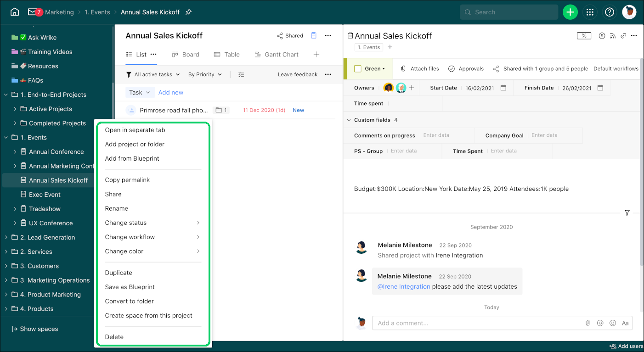Open the budget dollar icon
This screenshot has height=352, width=644.
pos(602,35)
